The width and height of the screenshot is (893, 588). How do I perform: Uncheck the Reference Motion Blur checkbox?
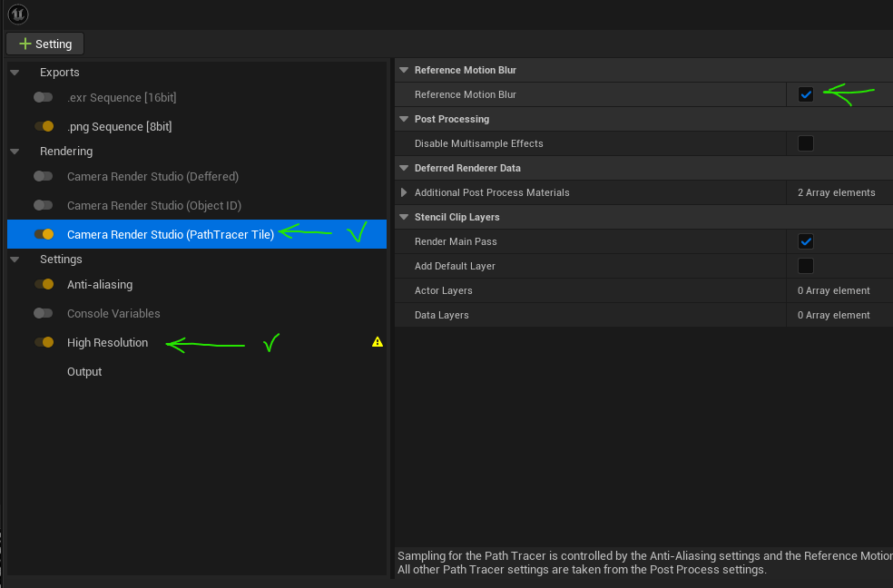(805, 94)
